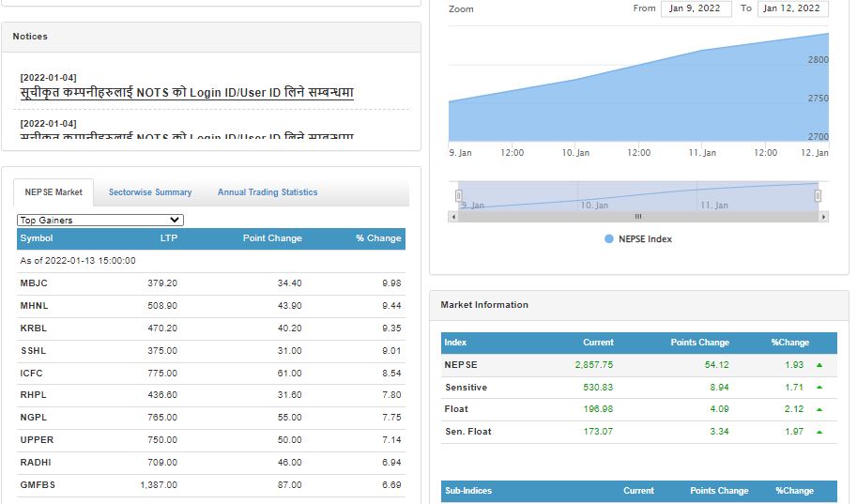Click the As of 2022-01-13 timestamp
The height and width of the screenshot is (504, 857).
point(78,261)
